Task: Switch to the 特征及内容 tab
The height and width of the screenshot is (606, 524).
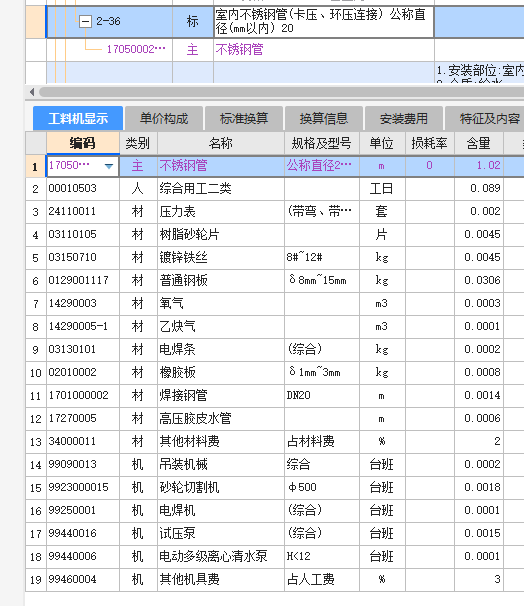Action: (x=485, y=119)
